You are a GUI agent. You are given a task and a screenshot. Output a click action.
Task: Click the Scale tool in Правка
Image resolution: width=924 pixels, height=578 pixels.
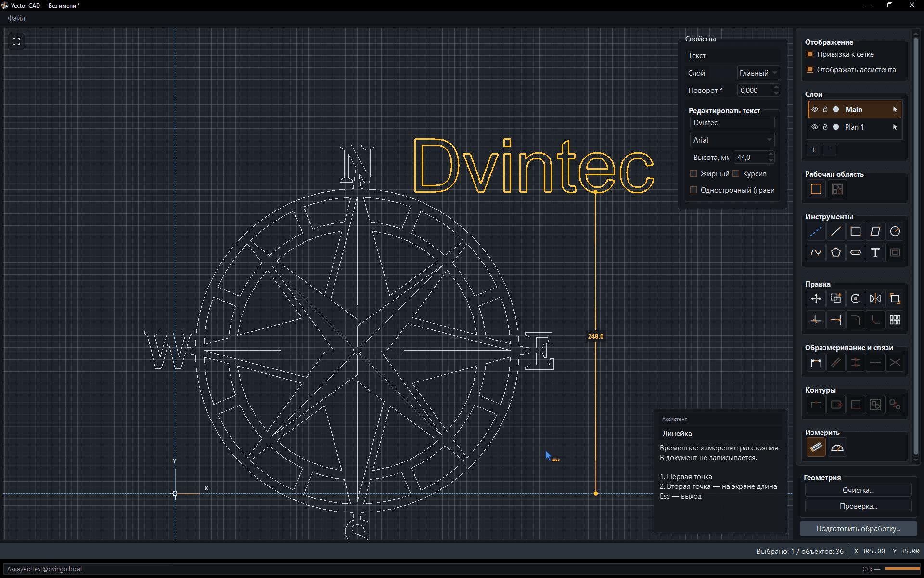[895, 299]
